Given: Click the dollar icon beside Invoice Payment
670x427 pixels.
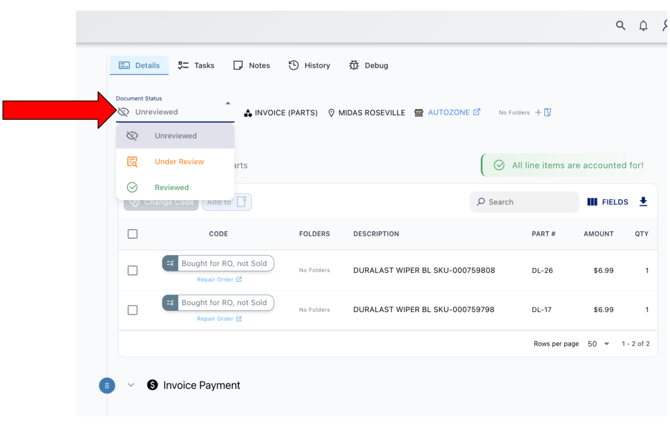Looking at the screenshot, I should [153, 385].
